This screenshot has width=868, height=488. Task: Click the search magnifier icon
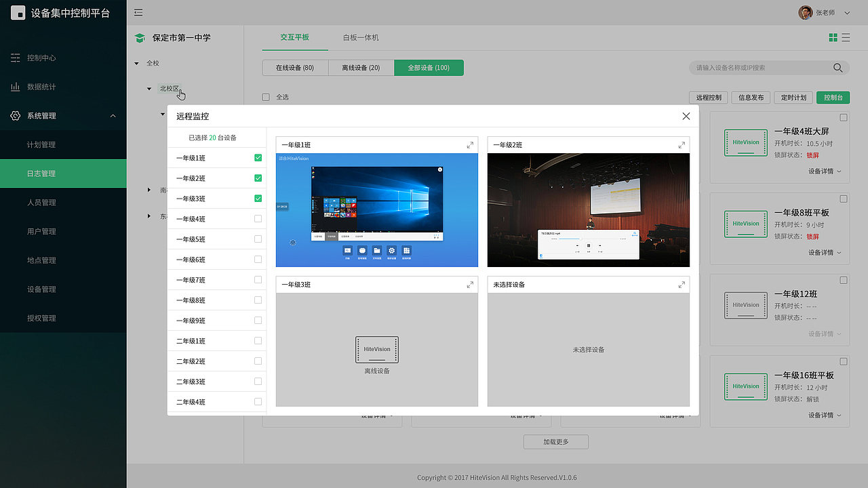coord(837,68)
